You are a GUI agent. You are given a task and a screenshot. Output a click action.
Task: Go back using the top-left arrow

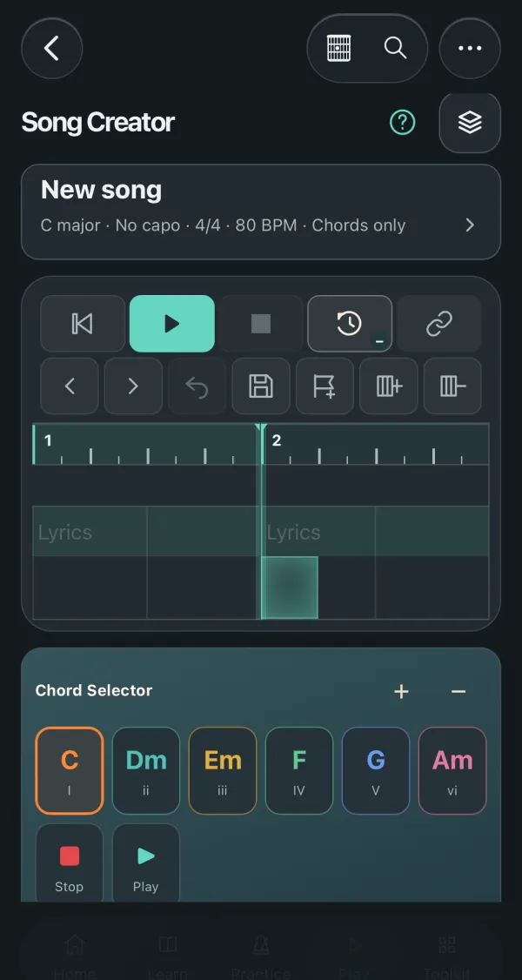pos(52,48)
